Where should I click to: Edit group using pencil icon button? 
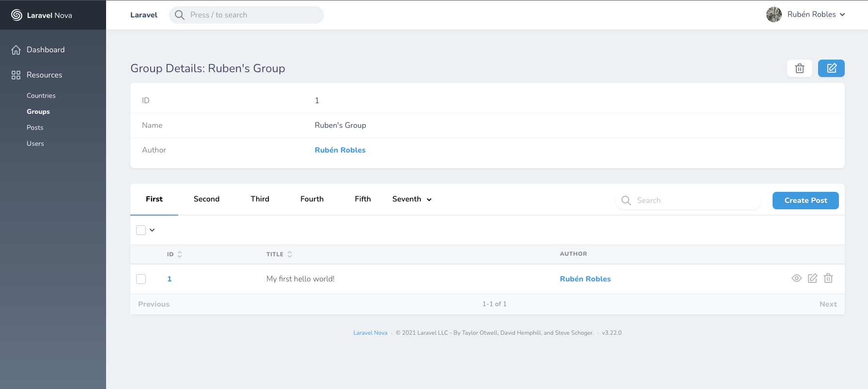pos(831,68)
